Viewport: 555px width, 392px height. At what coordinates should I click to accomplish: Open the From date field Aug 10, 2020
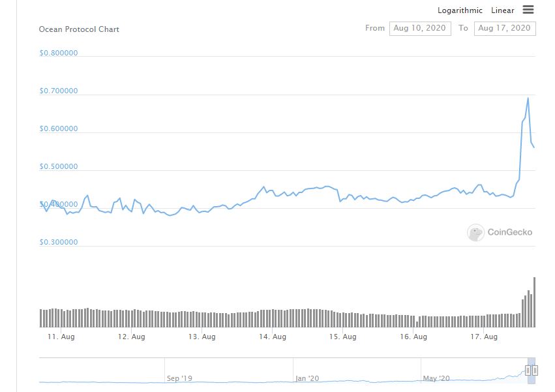(x=420, y=28)
